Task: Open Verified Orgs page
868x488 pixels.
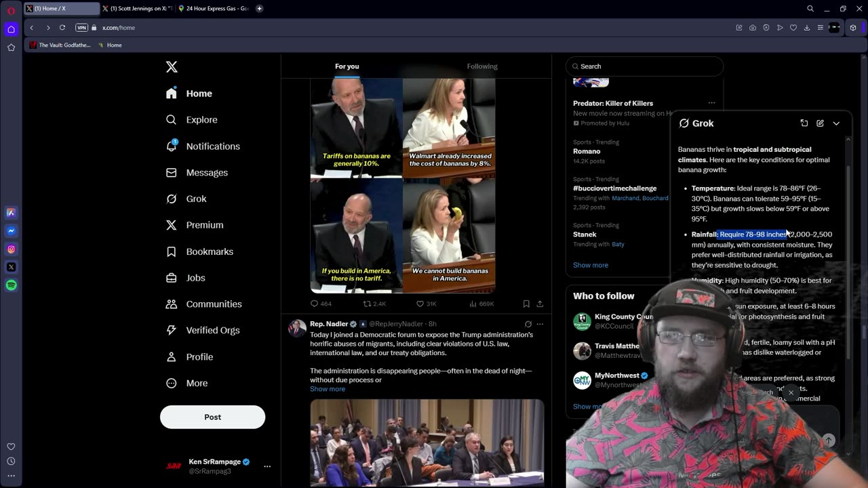Action: [203, 330]
